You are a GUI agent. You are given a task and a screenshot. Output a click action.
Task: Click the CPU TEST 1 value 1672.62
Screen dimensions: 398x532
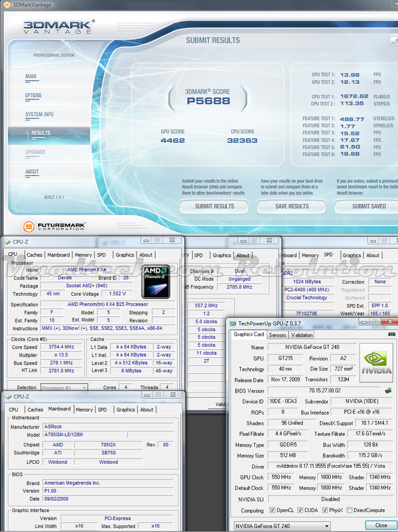coord(354,96)
